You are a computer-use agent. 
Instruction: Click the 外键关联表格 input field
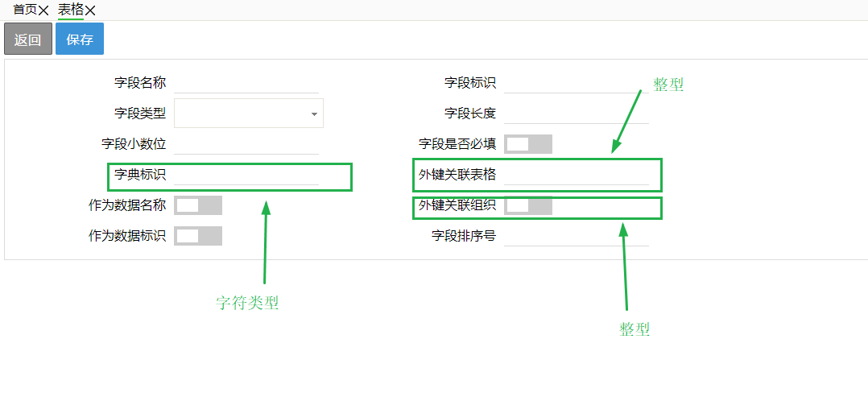576,175
